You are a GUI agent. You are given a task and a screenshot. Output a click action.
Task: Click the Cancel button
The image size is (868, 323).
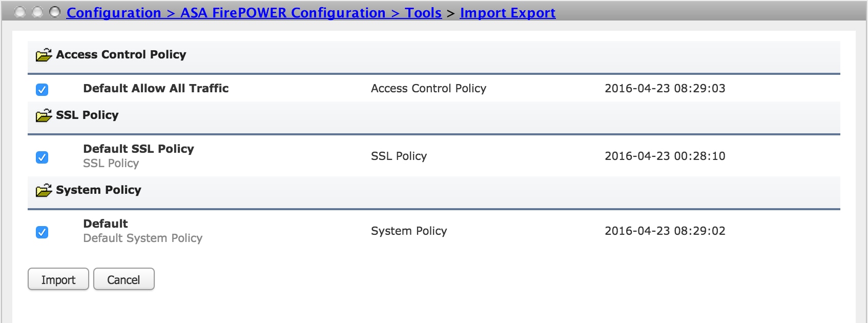(123, 279)
